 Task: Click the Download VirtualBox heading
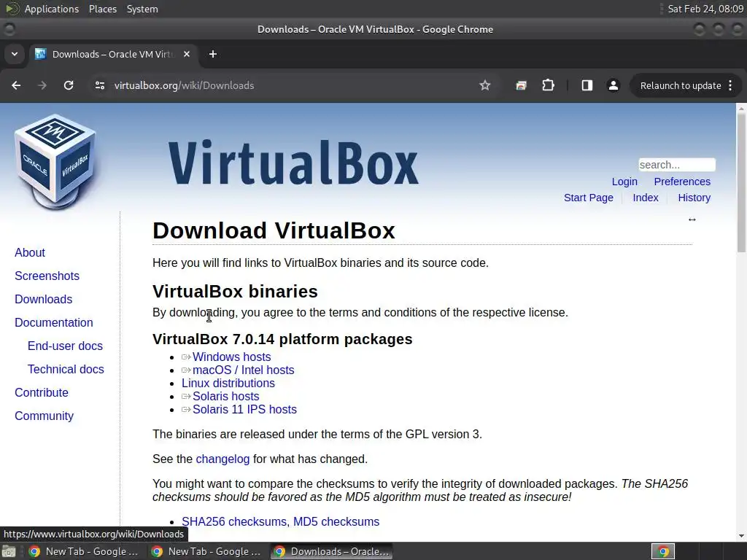(274, 230)
